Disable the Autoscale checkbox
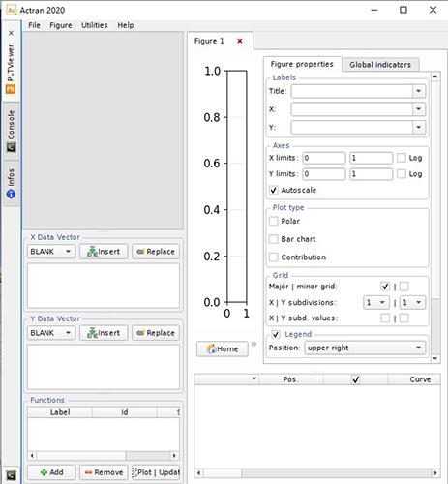Image resolution: width=448 pixels, height=484 pixels. point(273,190)
